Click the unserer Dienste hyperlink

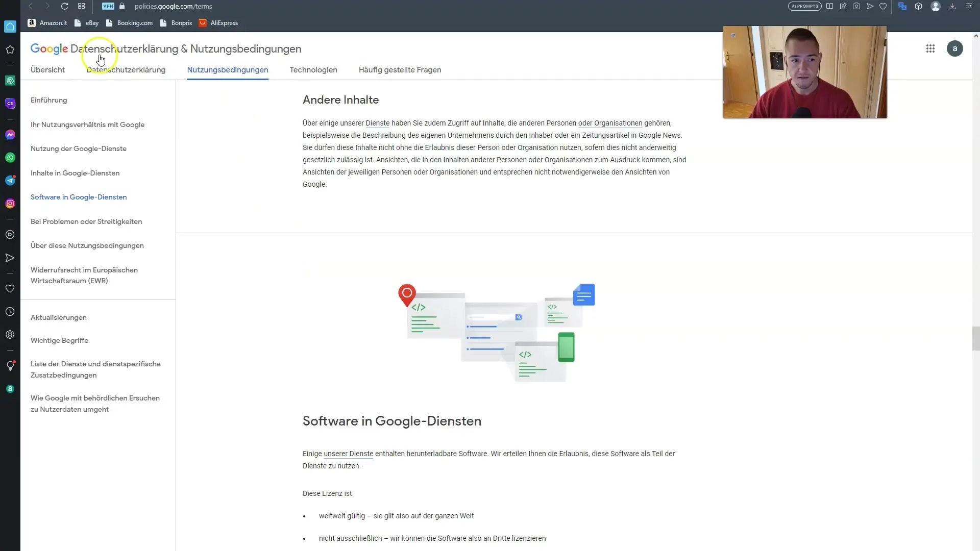click(x=348, y=454)
